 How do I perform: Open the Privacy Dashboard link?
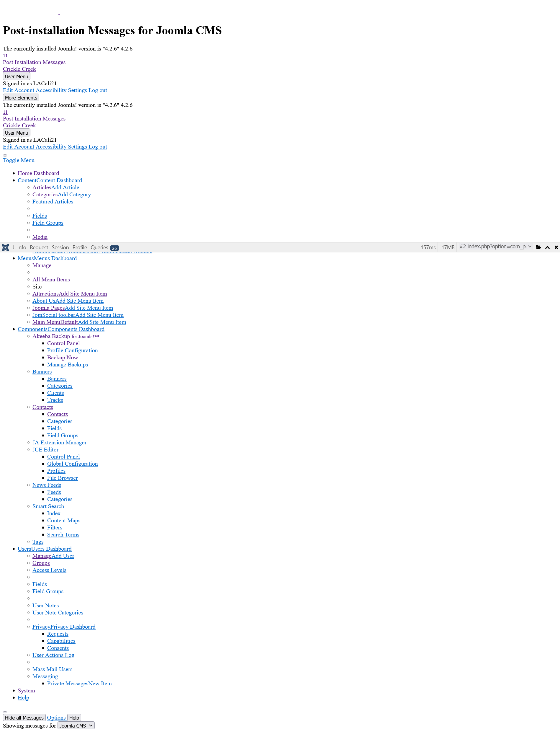pos(73,627)
